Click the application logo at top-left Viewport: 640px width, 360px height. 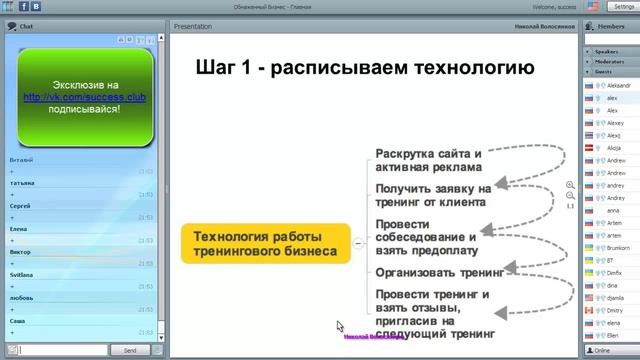pos(7,6)
